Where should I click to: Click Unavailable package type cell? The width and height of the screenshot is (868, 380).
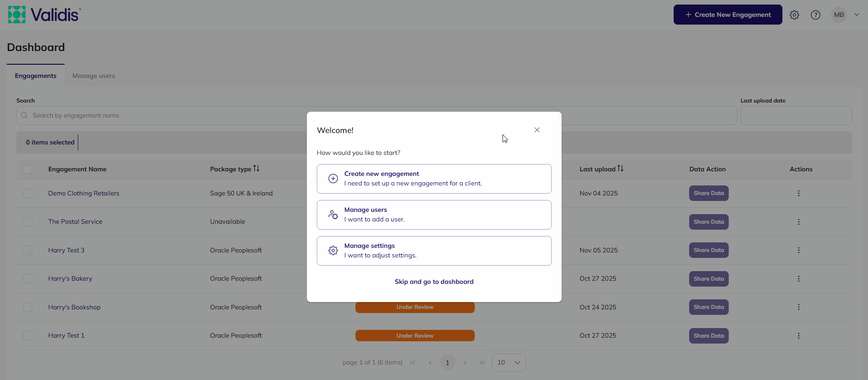[x=228, y=221]
